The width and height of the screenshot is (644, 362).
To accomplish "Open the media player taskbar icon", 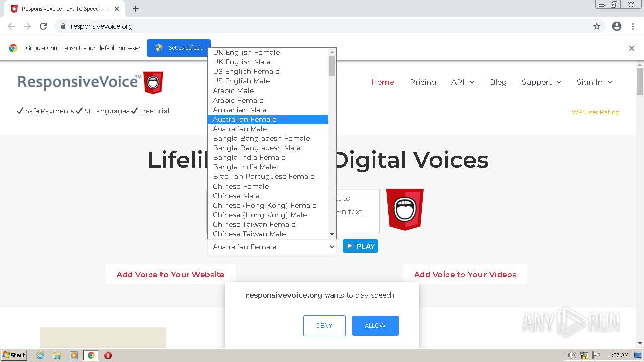I will click(x=74, y=355).
